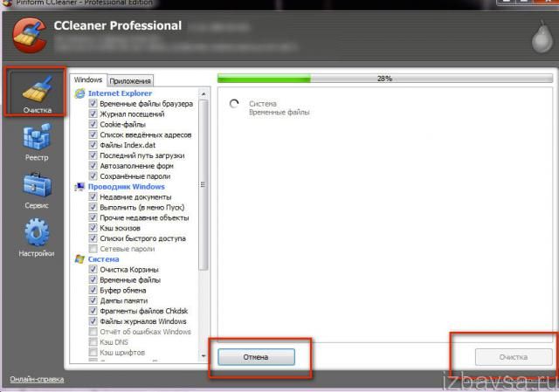The image size is (559, 392).
Task: Click the Система group heading
Action: (x=103, y=259)
